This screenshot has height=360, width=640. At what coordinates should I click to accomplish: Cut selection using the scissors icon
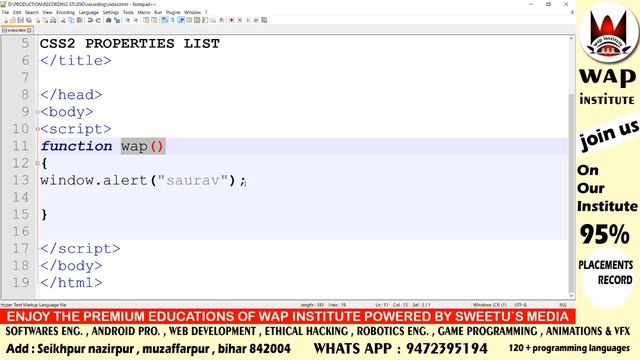pyautogui.click(x=63, y=20)
